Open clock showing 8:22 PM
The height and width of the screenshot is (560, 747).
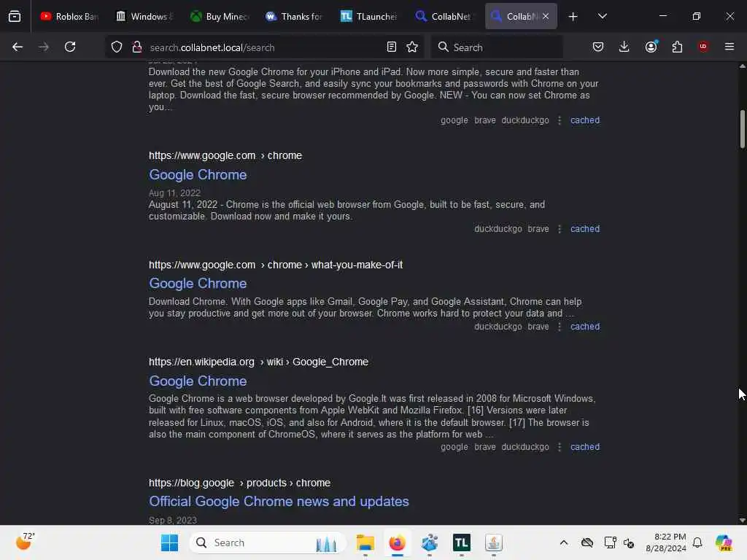[665, 542]
